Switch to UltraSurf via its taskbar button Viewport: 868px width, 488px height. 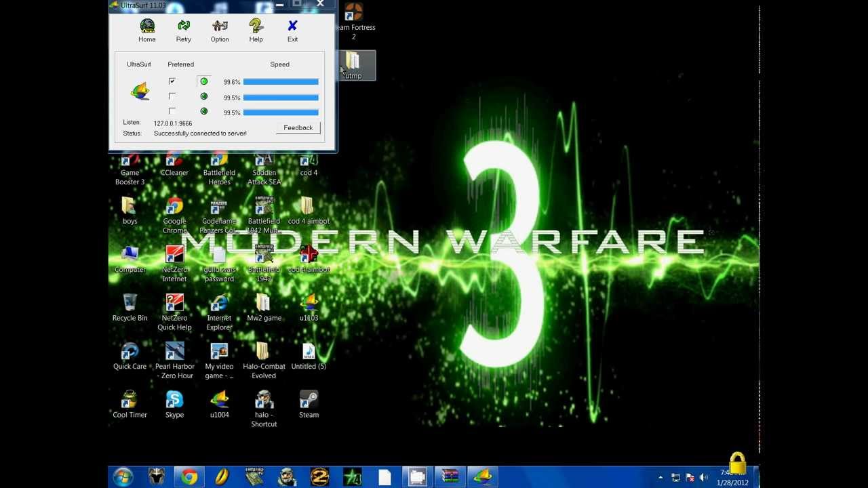coord(482,477)
